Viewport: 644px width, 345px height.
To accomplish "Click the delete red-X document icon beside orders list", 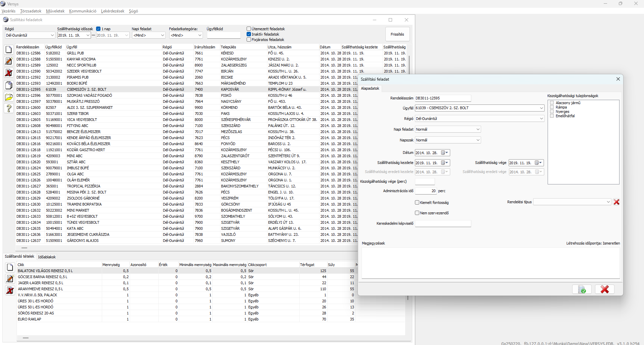I will click(x=9, y=73).
